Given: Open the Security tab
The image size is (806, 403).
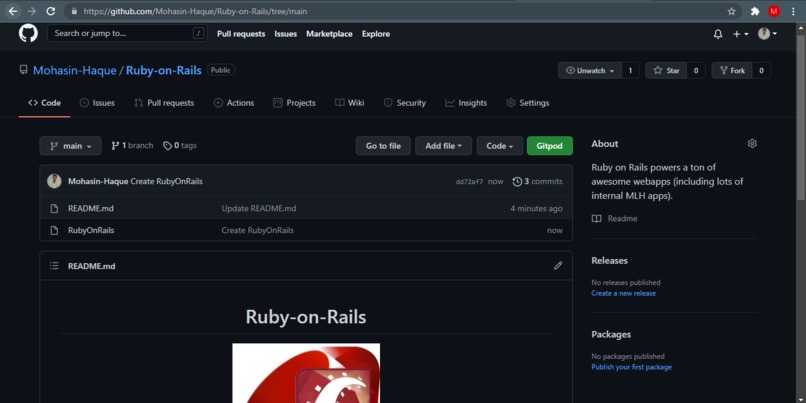Looking at the screenshot, I should 405,103.
